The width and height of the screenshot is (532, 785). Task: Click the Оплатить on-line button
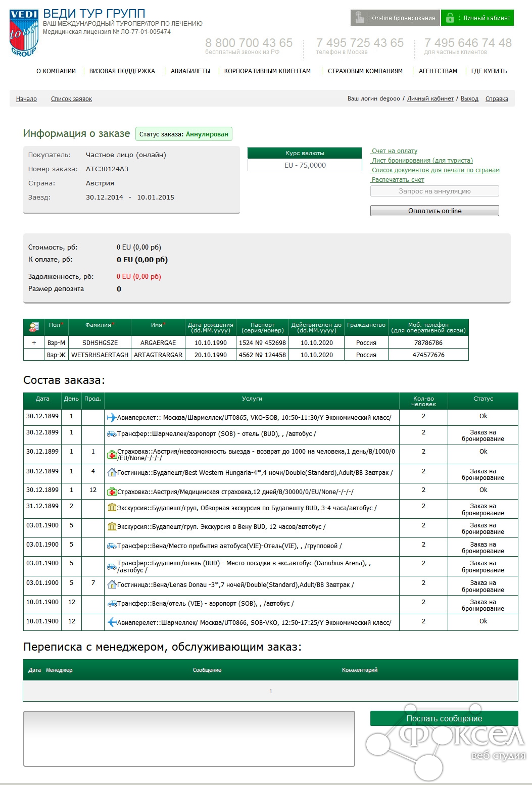pyautogui.click(x=434, y=211)
